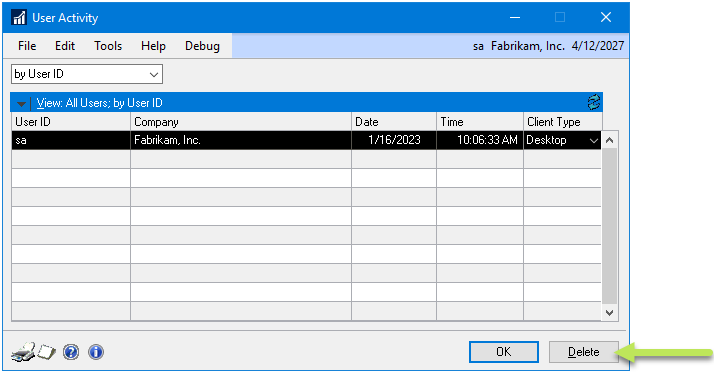Click the 'sa' user name in the header bar
714x374 pixels.
tap(478, 46)
